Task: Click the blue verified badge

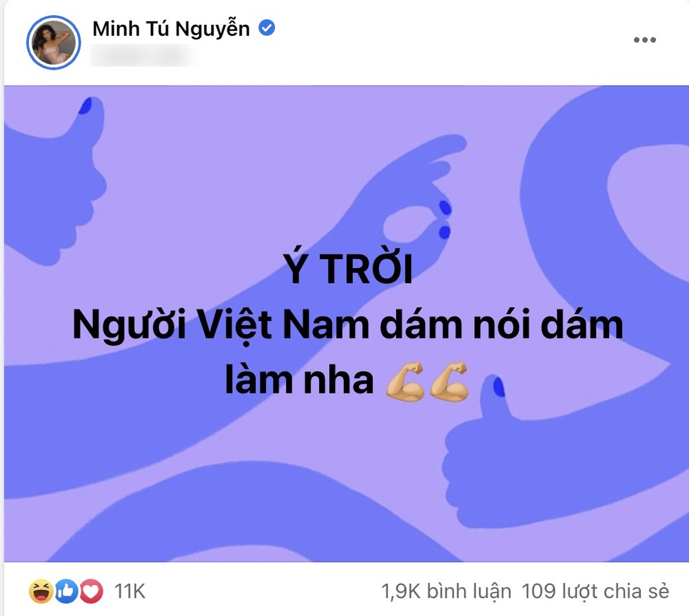Action: click(267, 28)
